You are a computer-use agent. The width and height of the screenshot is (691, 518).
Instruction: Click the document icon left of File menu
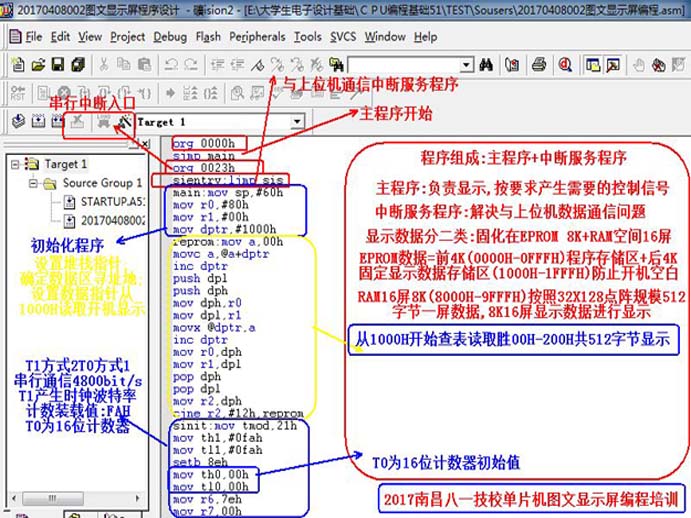coord(15,37)
